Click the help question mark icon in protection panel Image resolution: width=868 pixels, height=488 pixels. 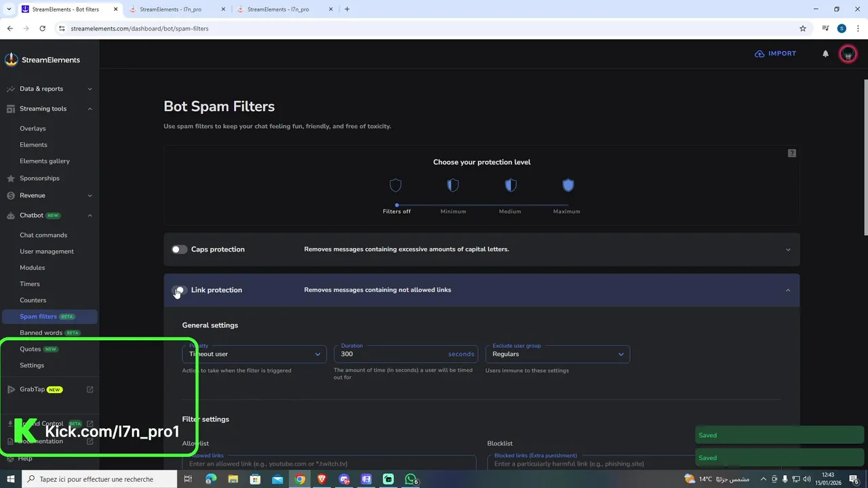tap(791, 153)
